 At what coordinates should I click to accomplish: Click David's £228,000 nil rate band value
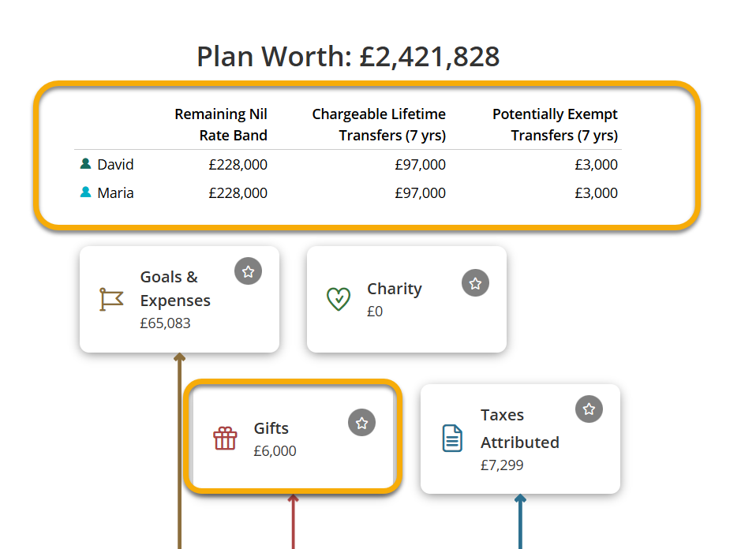238,165
